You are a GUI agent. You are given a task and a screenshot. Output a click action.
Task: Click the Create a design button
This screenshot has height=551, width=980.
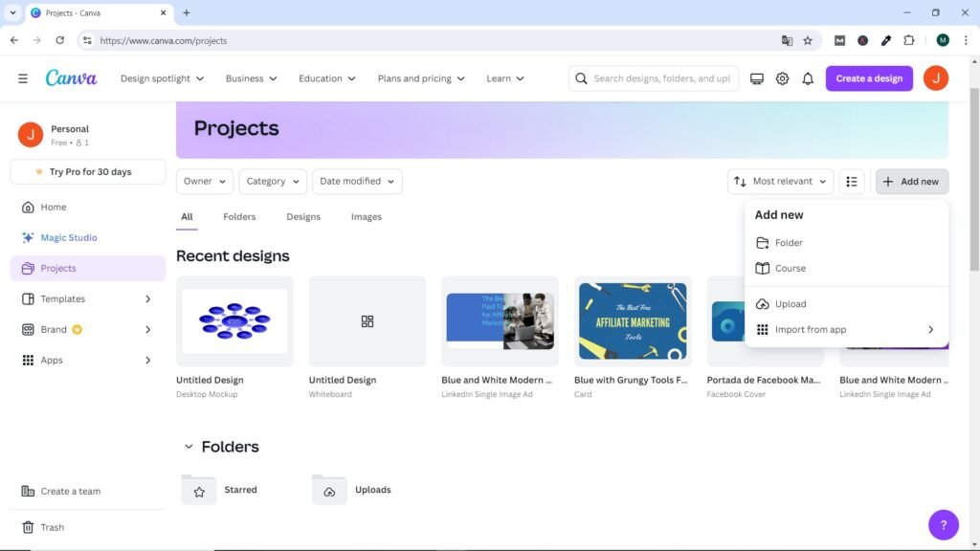point(869,78)
